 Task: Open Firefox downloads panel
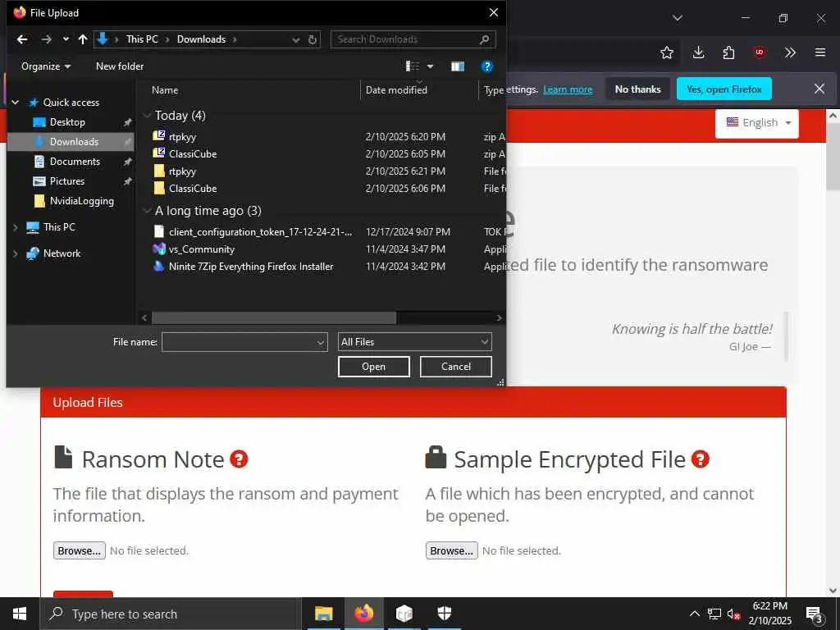click(x=698, y=52)
